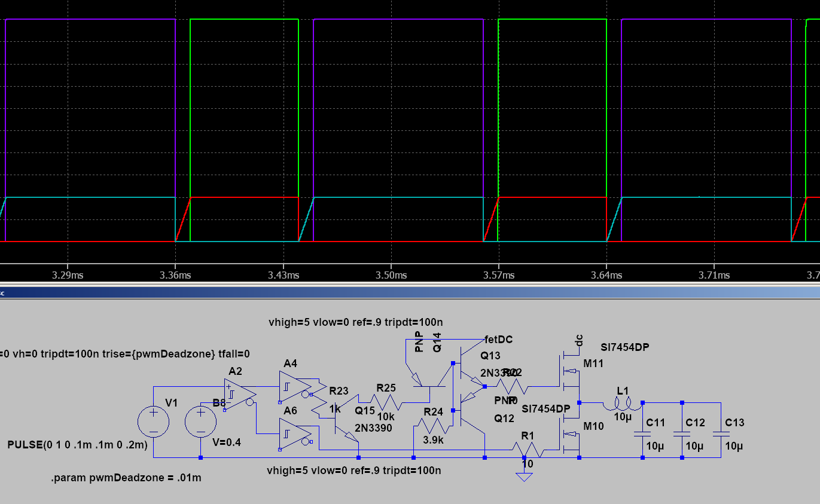The width and height of the screenshot is (820, 504).
Task: Click the 3.36ms time axis label
Action: point(176,275)
